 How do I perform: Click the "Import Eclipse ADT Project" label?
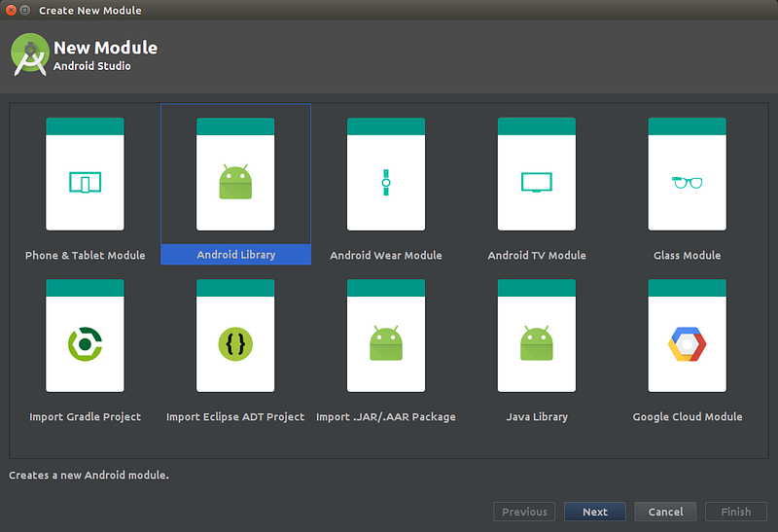235,417
